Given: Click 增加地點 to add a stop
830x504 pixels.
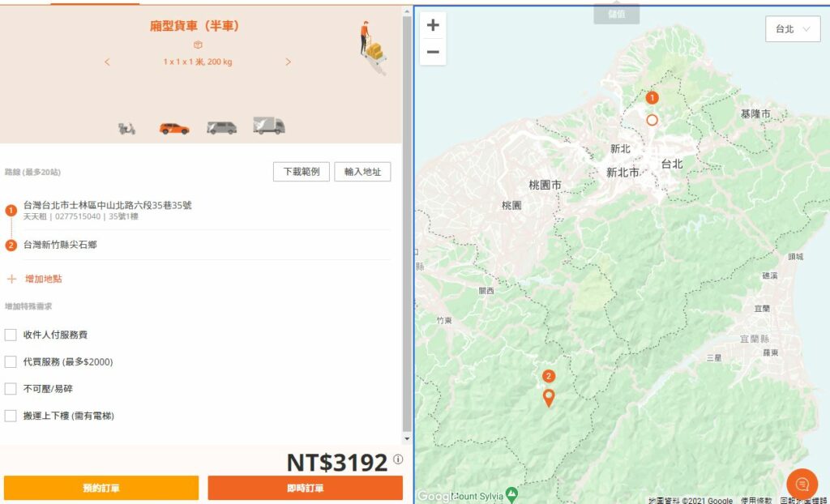Looking at the screenshot, I should (x=44, y=279).
